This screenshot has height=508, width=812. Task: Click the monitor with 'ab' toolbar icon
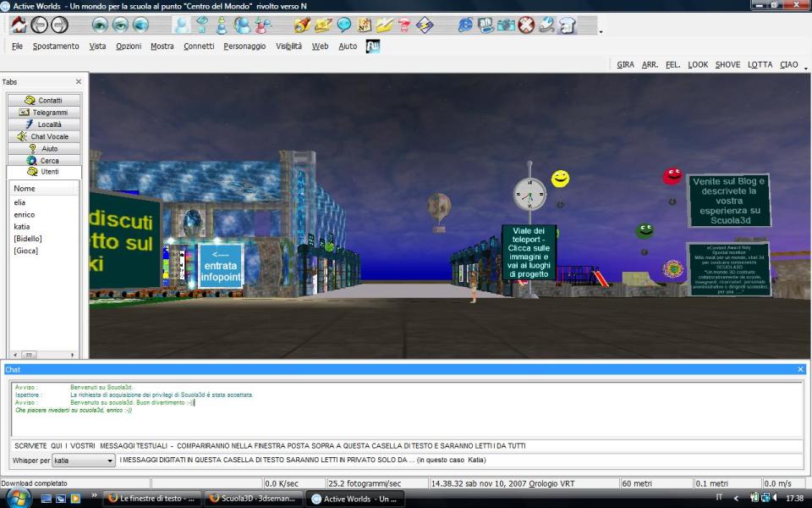(486, 25)
